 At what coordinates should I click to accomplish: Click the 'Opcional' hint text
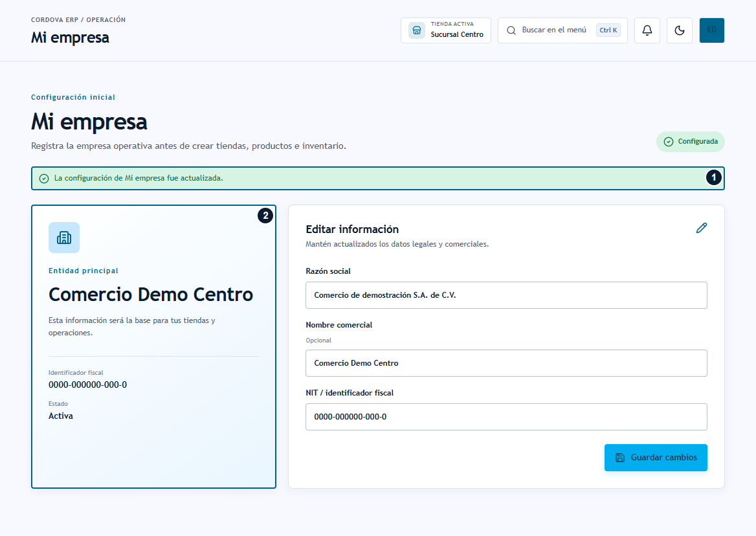[318, 341]
